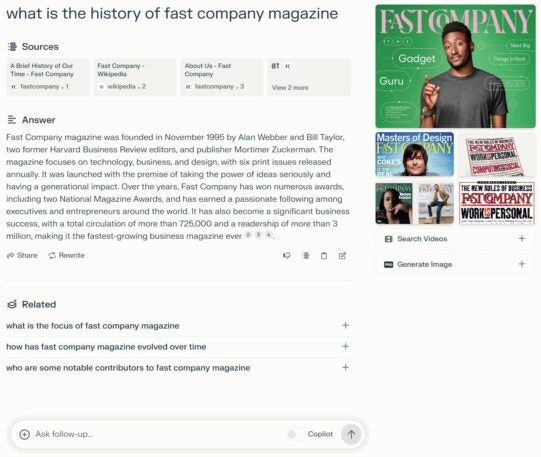Click the view sources list icon
Image resolution: width=541 pixels, height=457 pixels.
tap(305, 256)
